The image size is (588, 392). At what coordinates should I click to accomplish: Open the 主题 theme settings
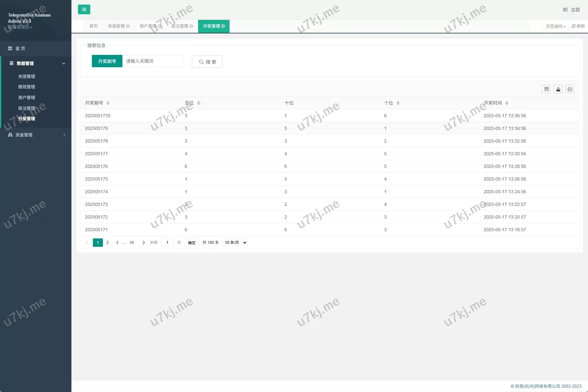(x=571, y=10)
